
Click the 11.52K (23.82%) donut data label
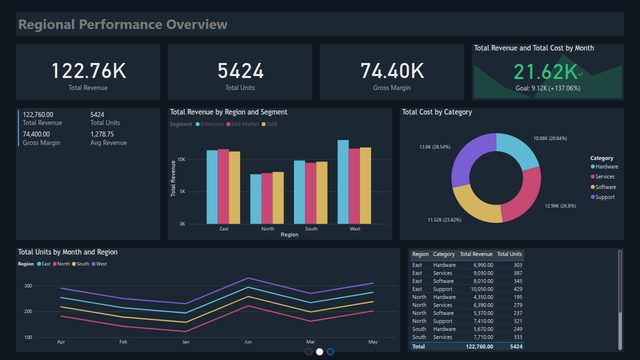coord(444,220)
